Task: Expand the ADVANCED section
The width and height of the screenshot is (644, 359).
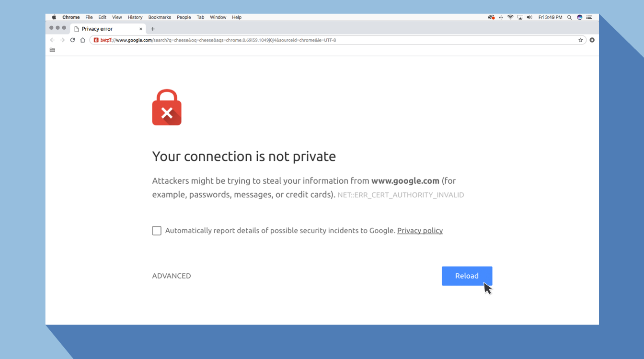Action: pos(171,276)
